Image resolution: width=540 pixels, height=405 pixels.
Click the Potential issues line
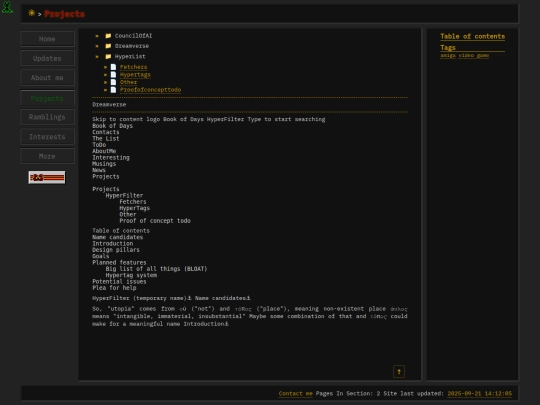pos(119,281)
